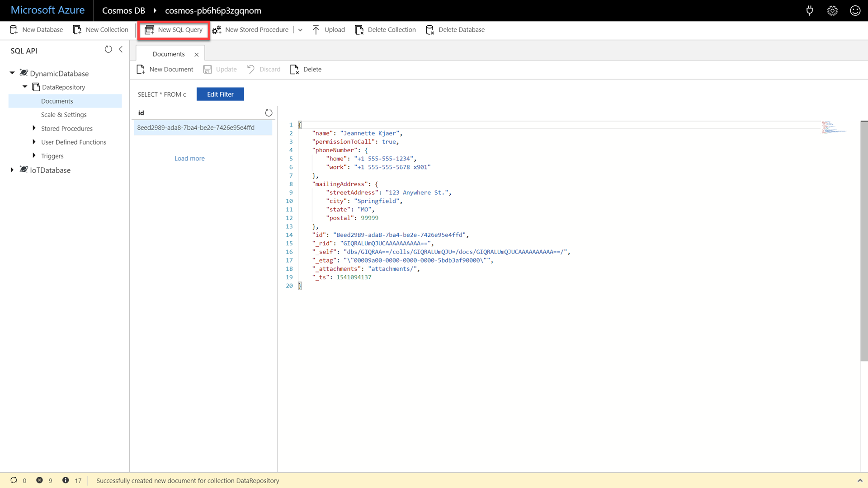
Task: Click the "_ts" timestamp line
Action: 341,277
